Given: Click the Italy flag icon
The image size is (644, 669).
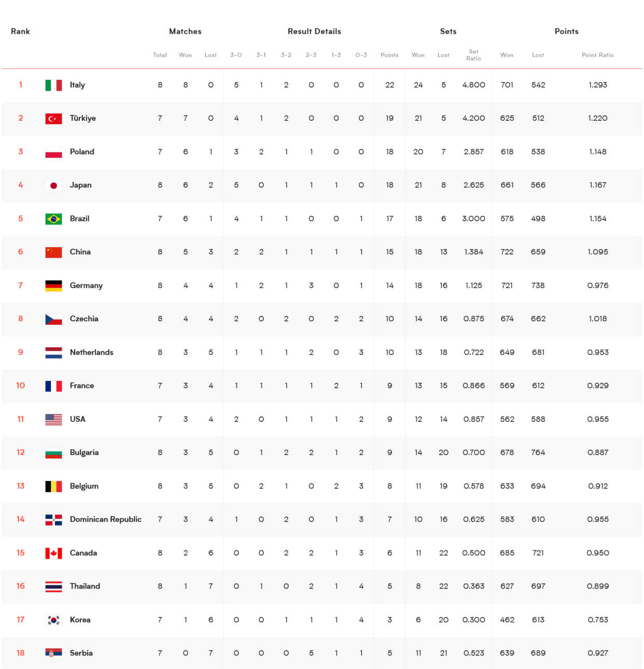Looking at the screenshot, I should point(53,85).
